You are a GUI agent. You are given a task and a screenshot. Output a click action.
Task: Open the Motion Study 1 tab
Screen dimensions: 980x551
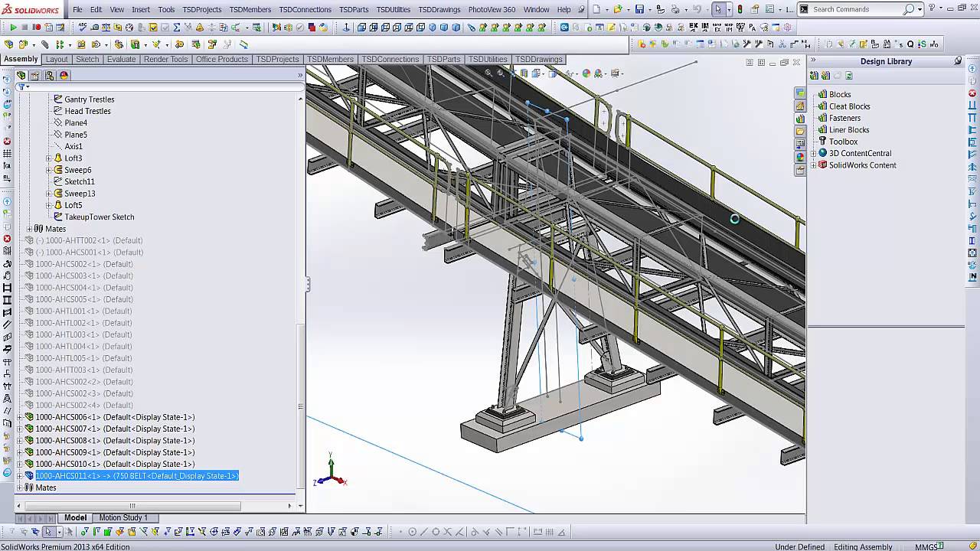(x=123, y=517)
